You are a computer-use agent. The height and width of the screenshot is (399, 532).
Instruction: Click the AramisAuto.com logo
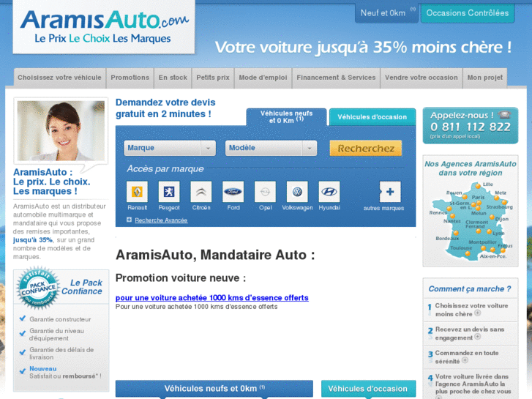tap(104, 26)
